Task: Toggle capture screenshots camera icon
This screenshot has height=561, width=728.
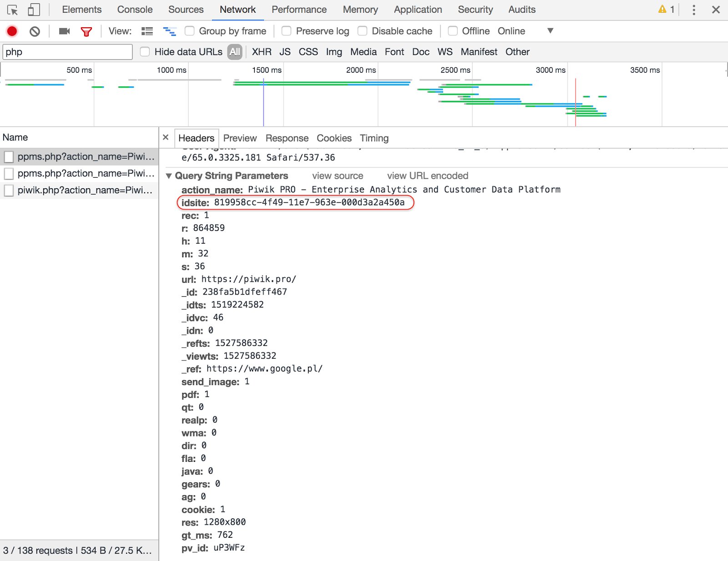Action: (65, 31)
